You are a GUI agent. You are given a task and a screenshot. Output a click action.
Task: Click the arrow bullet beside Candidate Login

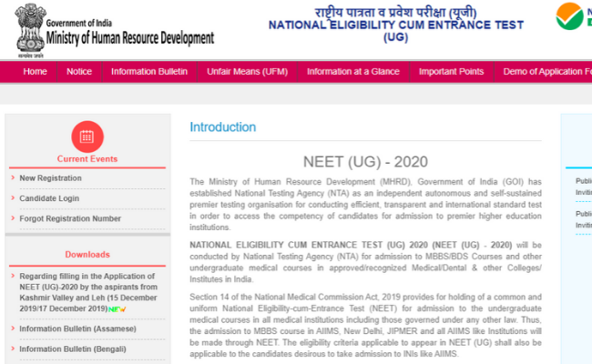13,197
